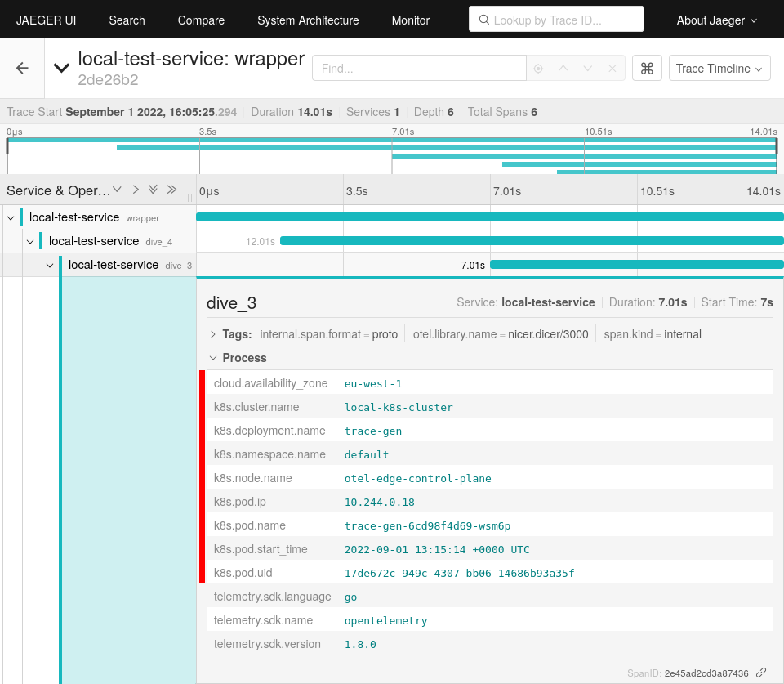Open the About Jaeger menu
This screenshot has height=684, width=784.
[716, 20]
